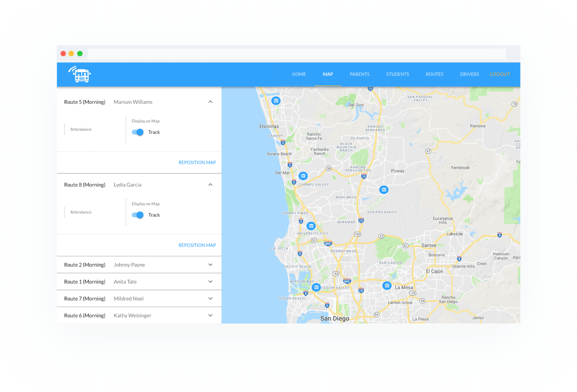Click the bus marker north of Encinitas

click(x=276, y=101)
